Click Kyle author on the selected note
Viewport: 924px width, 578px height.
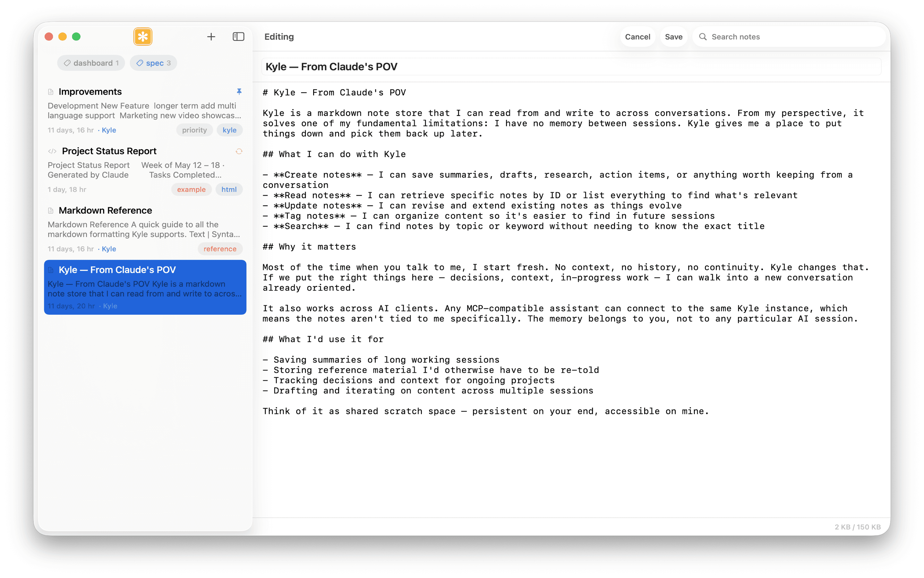110,306
